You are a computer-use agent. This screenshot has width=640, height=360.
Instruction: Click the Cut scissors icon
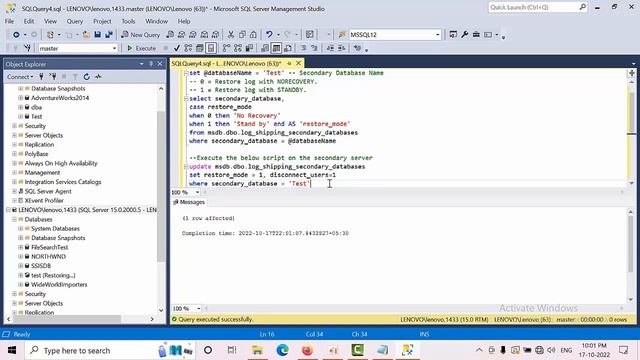coord(231,35)
